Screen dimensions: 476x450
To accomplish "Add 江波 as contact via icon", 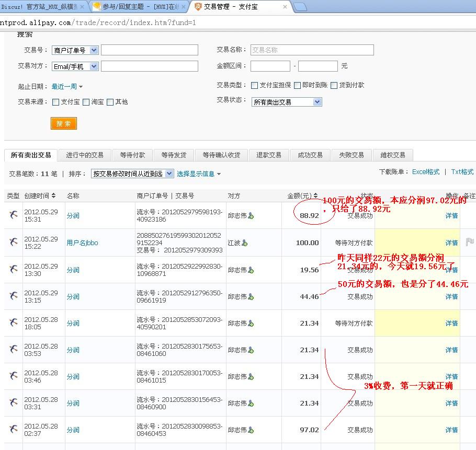I will (244, 243).
